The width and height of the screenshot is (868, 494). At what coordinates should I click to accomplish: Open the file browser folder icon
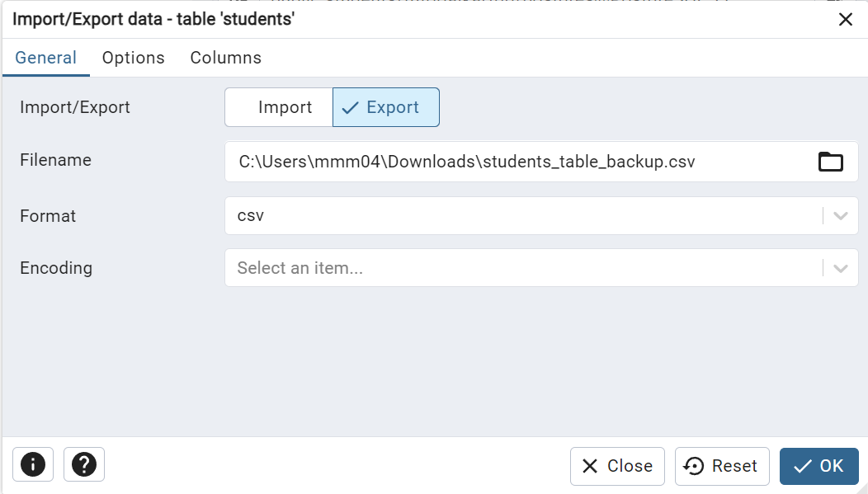[831, 162]
